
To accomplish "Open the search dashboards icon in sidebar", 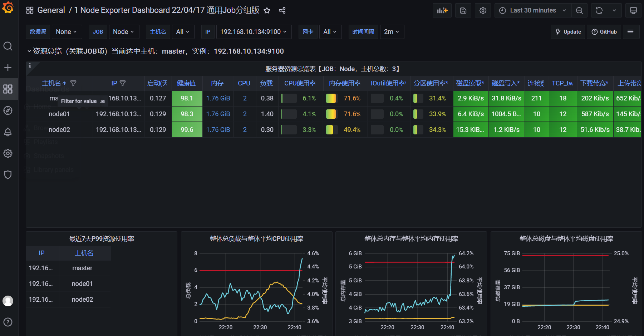I will pyautogui.click(x=8, y=46).
